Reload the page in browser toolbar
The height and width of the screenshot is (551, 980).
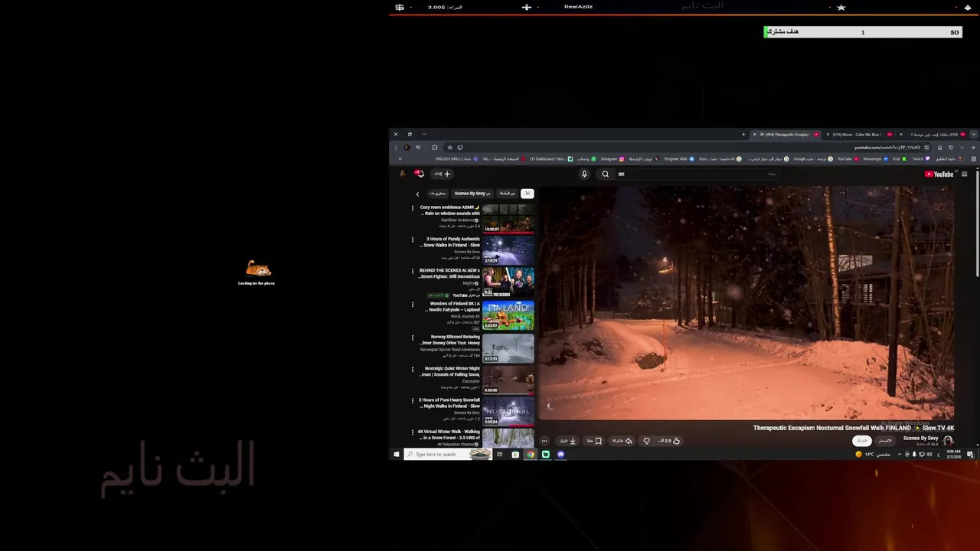951,148
